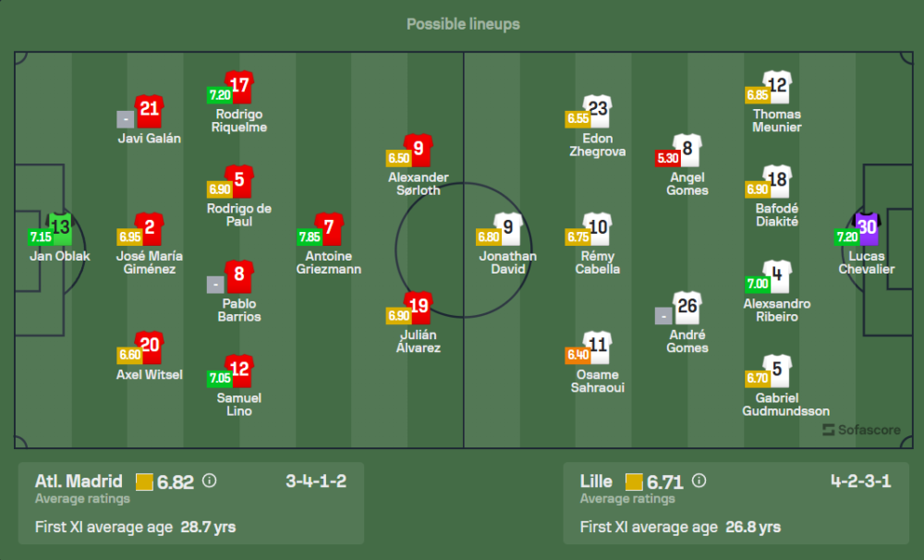Click Jonathan David's white number 9 shirt
This screenshot has width=924, height=560.
tap(508, 228)
